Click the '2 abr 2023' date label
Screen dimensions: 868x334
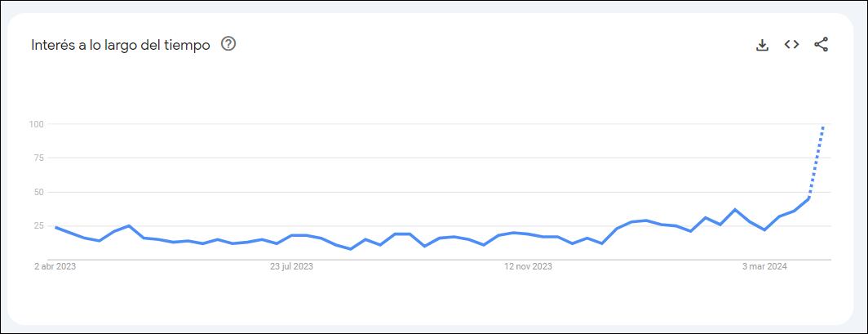(55, 266)
